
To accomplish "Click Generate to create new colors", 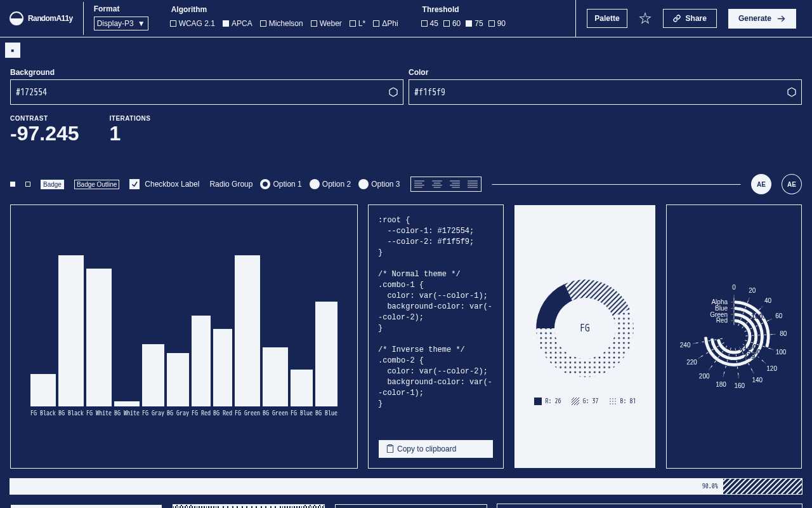I will tap(762, 18).
